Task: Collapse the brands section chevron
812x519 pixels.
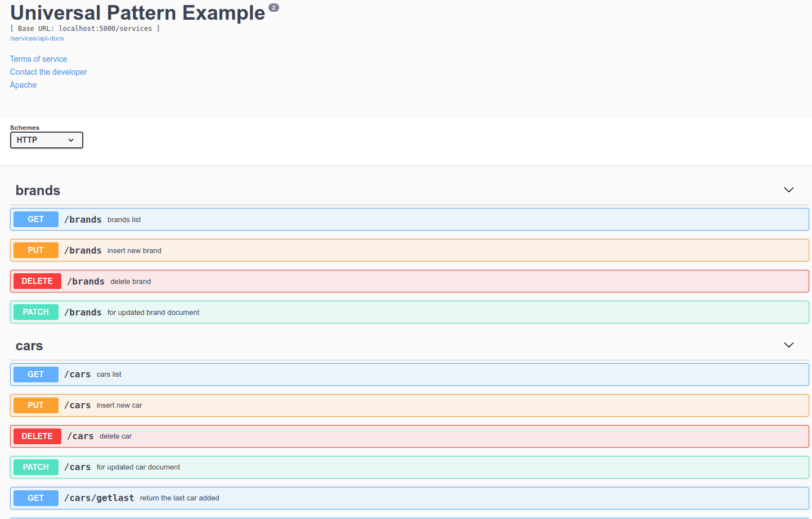Action: [x=789, y=190]
